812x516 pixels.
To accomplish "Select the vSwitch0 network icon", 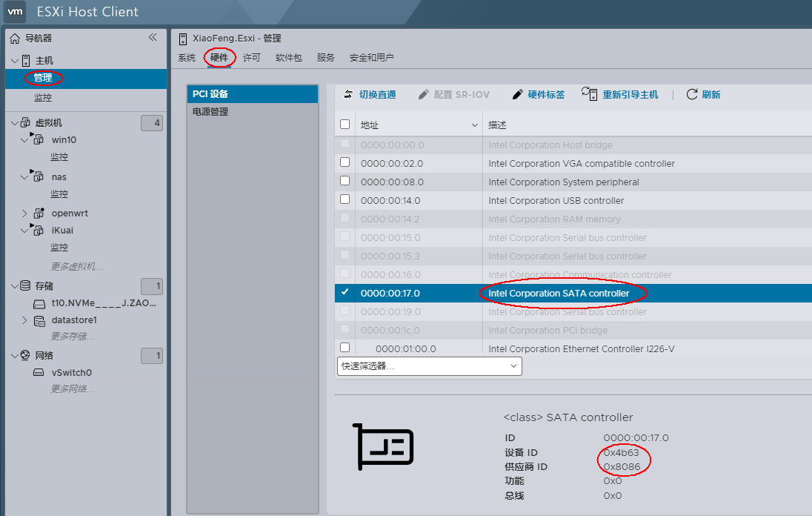I will (39, 373).
